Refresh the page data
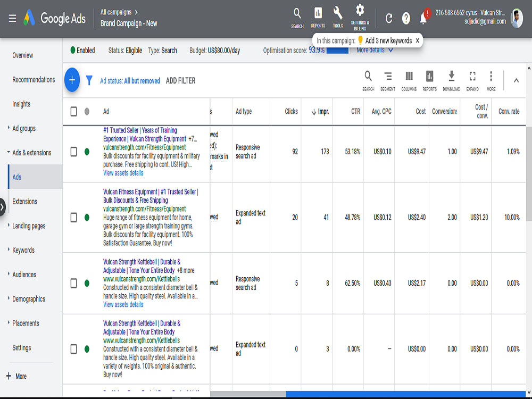The image size is (532, 399). pos(389,18)
